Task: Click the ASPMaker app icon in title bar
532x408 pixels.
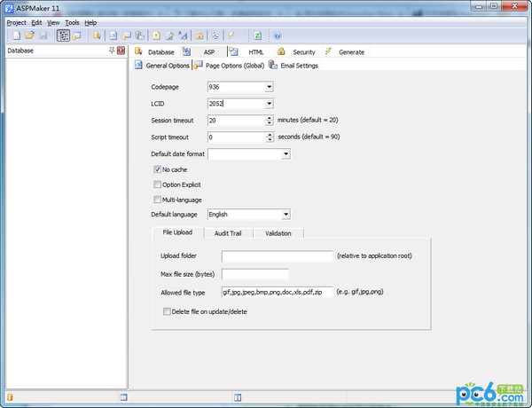Action: tap(9, 8)
